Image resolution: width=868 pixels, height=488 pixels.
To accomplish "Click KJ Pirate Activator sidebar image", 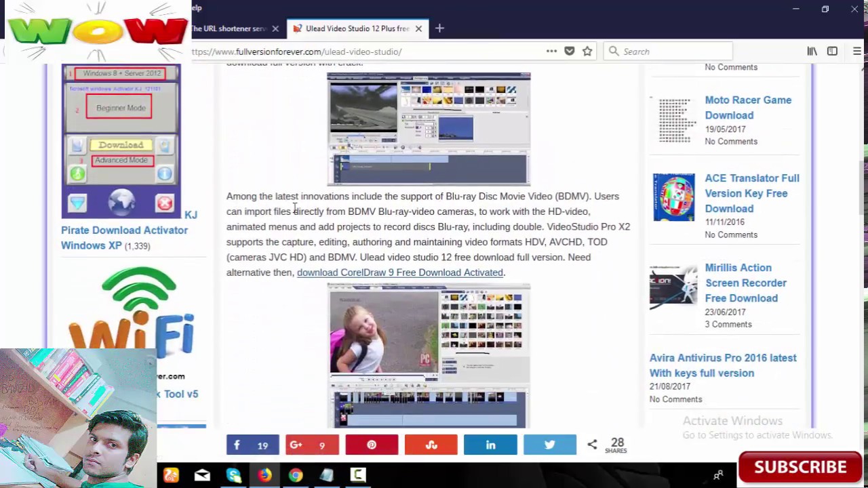I will tap(121, 142).
